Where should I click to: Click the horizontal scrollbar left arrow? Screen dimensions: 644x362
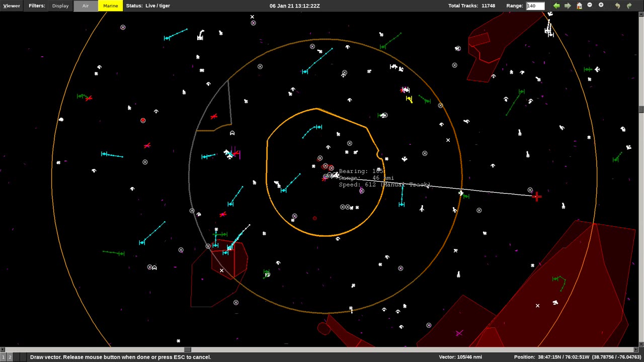(2, 349)
